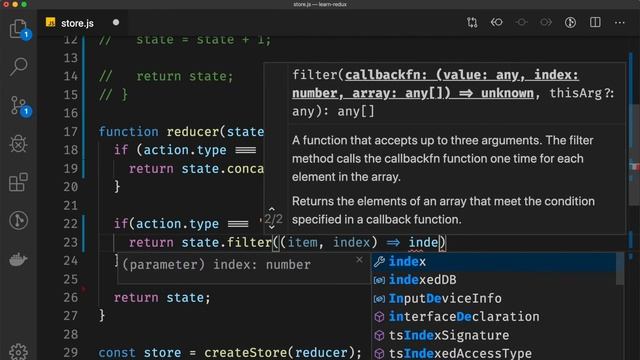Click the suggestion list scrollbar
640x360 pixels.
620,269
